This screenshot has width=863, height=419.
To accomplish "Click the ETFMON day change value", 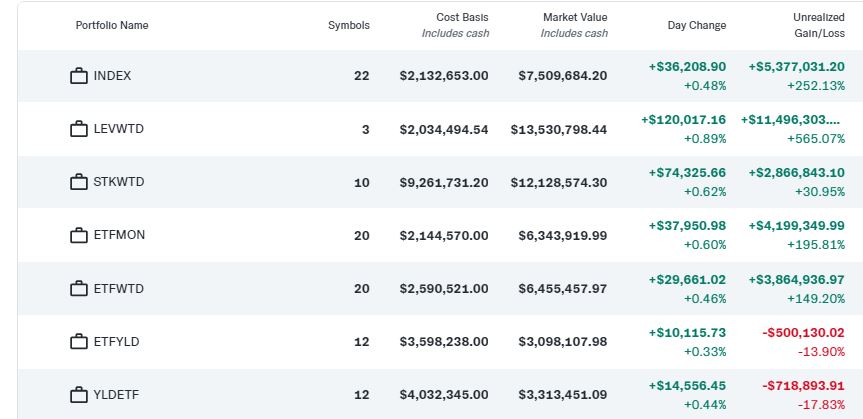I will pos(687,225).
